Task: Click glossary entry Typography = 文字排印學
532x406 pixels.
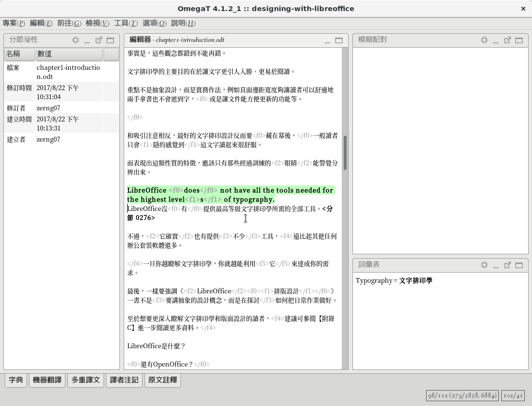Action: click(x=394, y=280)
